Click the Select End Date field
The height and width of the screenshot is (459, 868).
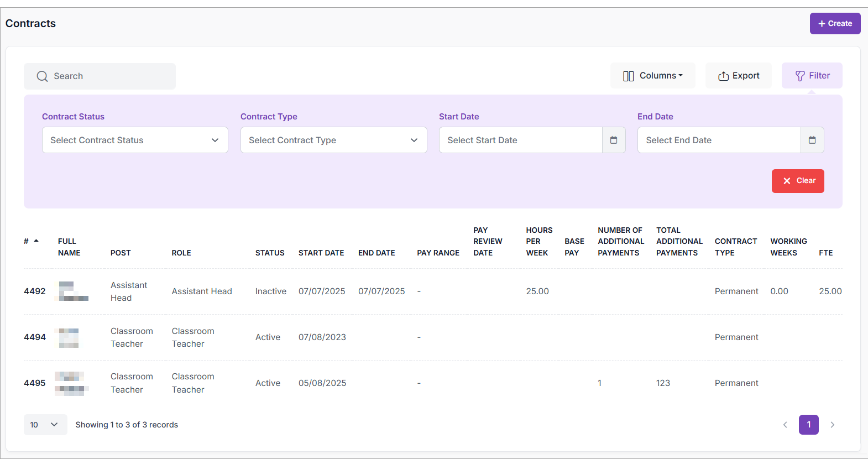coord(719,140)
